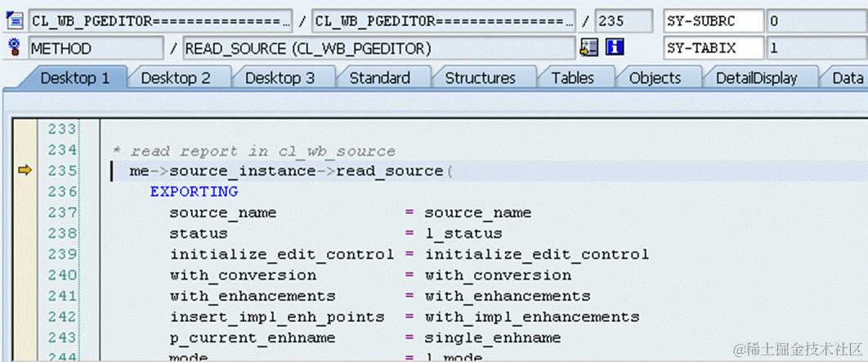Click the METHOD gear icon
868x362 pixels.
click(15, 47)
